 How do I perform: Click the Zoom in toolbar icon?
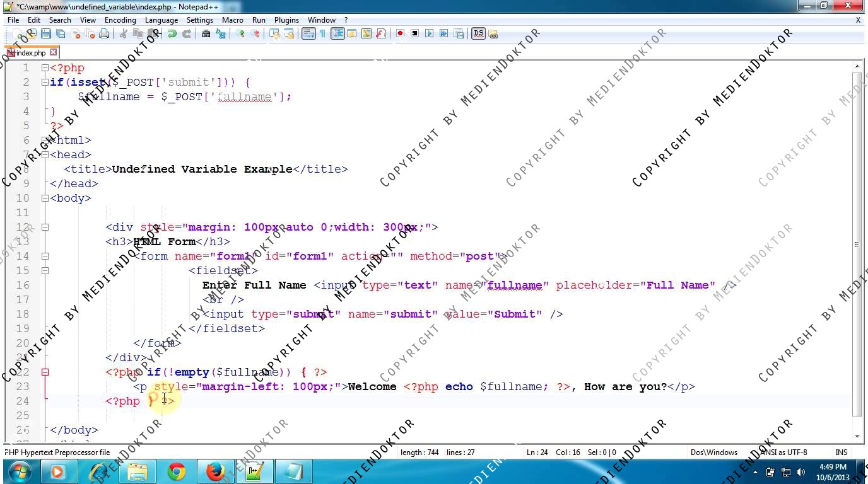tap(240, 34)
